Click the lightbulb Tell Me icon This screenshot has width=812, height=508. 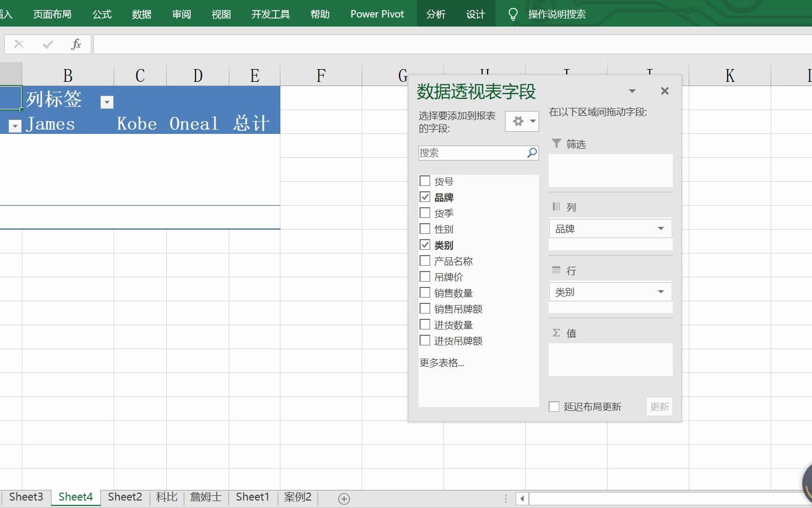(512, 14)
